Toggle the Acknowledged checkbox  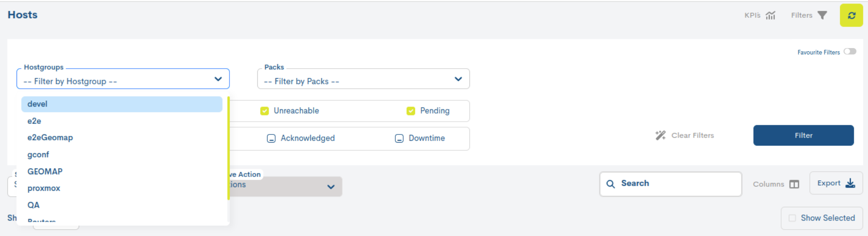click(x=271, y=138)
